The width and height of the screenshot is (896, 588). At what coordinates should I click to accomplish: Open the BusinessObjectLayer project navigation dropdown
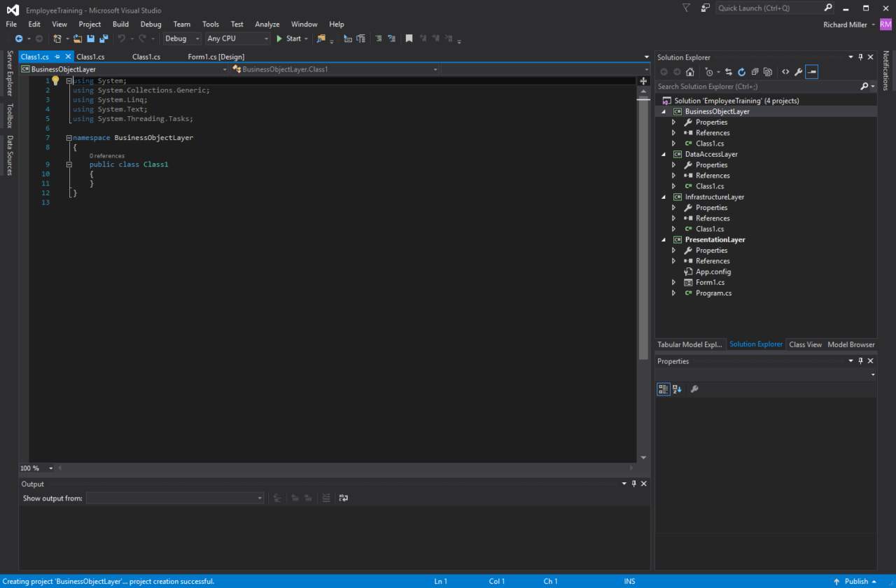pyautogui.click(x=124, y=69)
